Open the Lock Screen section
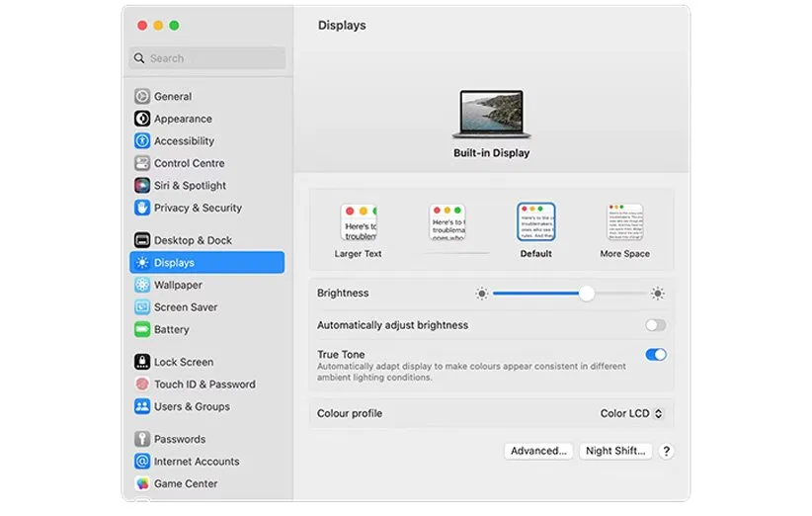This screenshot has width=812, height=516. [x=183, y=362]
